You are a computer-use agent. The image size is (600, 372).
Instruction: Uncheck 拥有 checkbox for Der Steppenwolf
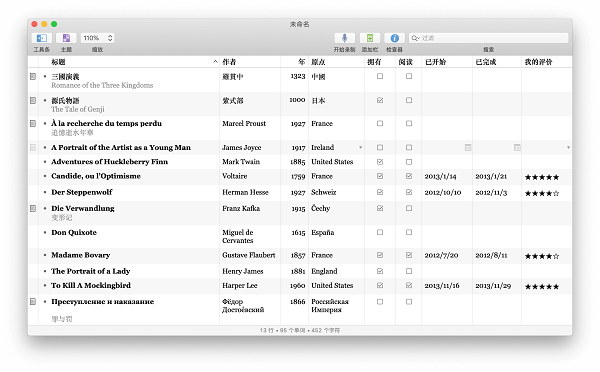click(380, 192)
